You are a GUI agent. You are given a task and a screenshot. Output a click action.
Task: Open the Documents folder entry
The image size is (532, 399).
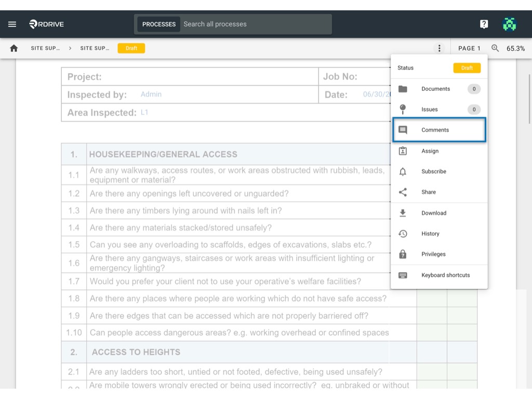tap(439, 89)
